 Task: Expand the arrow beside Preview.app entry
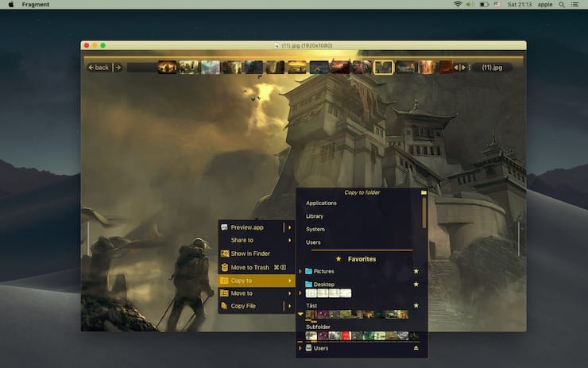click(x=289, y=227)
